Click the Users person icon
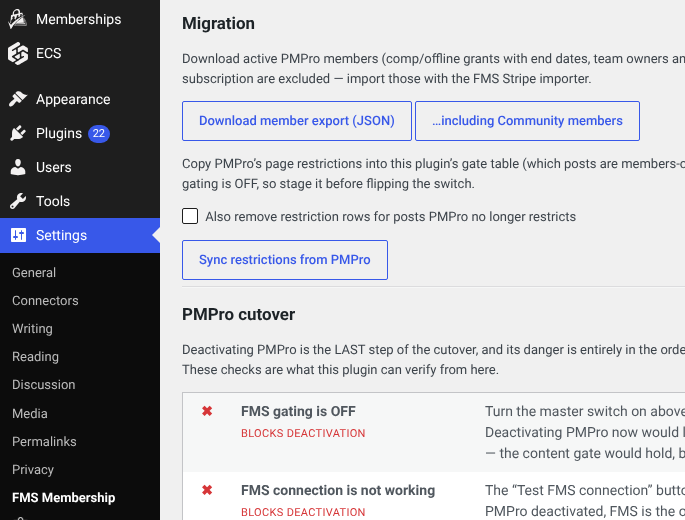The height and width of the screenshot is (520, 685). (18, 167)
